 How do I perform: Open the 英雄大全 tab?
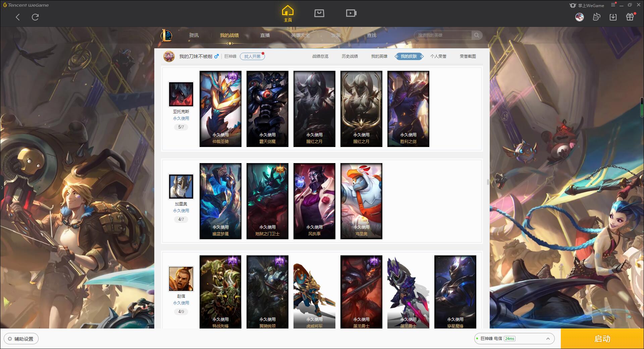301,35
